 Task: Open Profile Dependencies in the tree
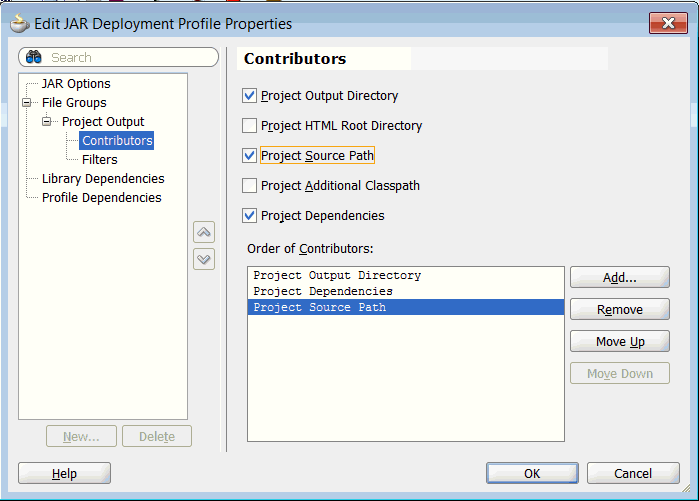(102, 197)
